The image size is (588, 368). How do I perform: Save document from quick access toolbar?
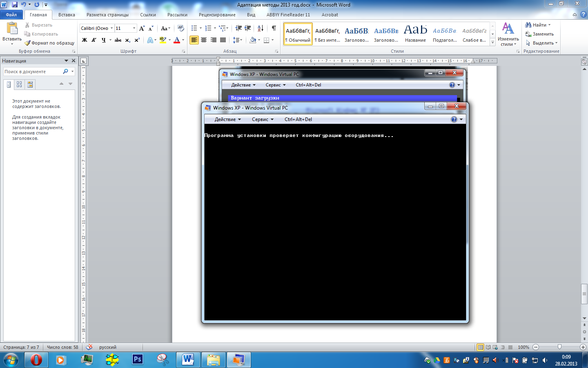(x=15, y=4)
